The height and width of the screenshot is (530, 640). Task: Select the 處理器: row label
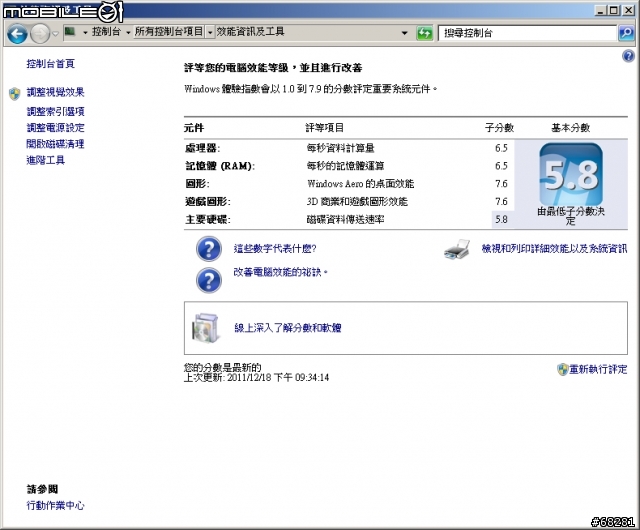202,148
